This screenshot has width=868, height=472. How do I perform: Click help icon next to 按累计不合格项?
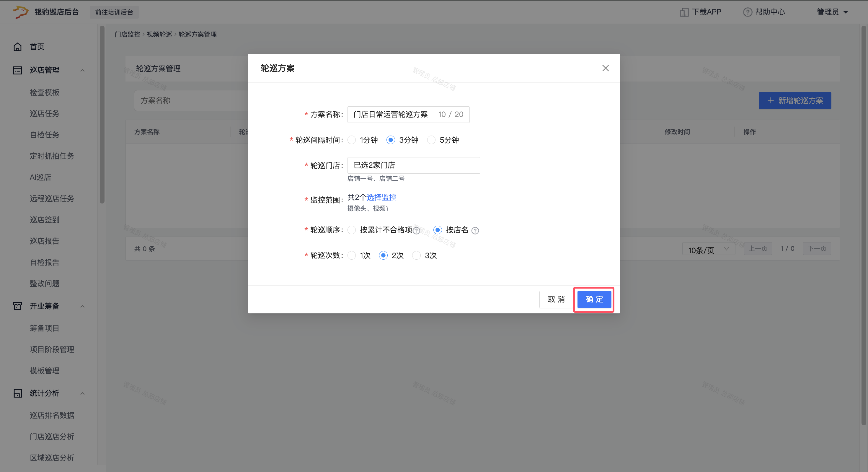pos(417,231)
